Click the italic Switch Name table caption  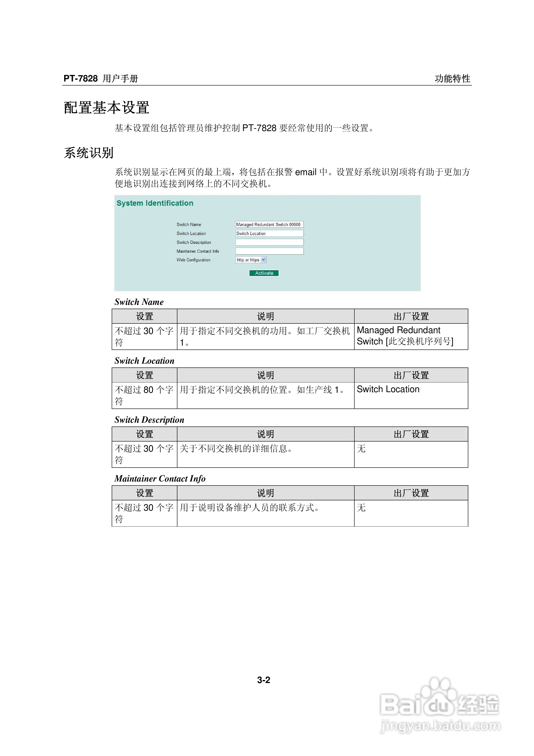coord(139,302)
